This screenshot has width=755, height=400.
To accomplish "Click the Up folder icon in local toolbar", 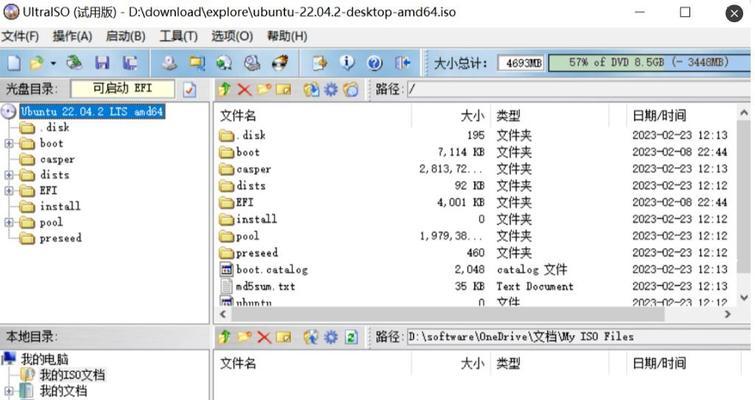I will (x=224, y=337).
